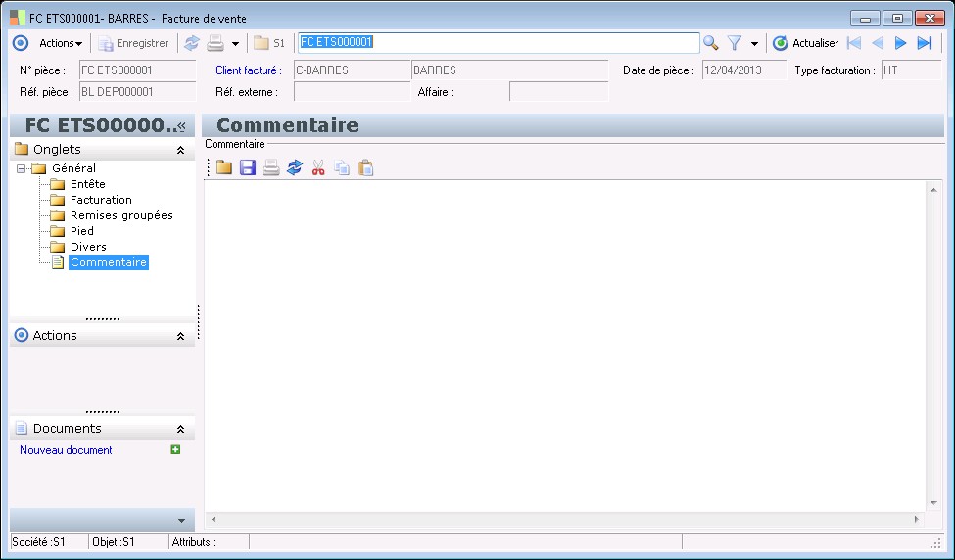Click the BARRES client name field
This screenshot has height=560, width=955.
[509, 70]
